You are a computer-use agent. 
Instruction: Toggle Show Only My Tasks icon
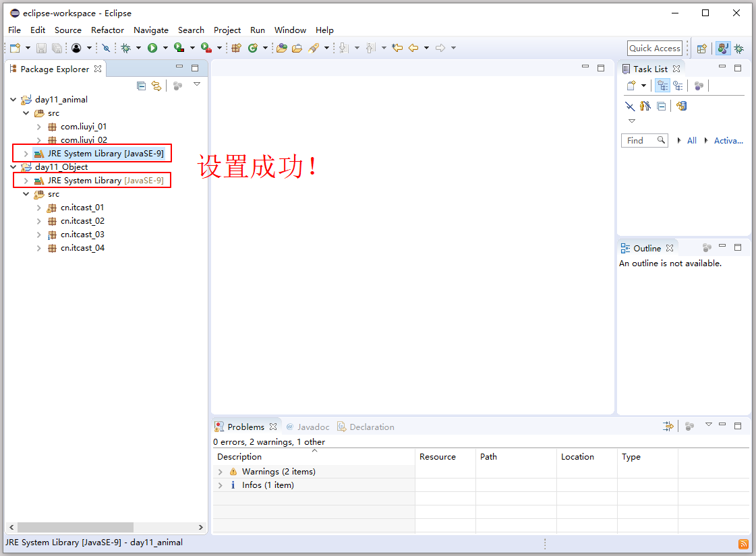pos(645,106)
